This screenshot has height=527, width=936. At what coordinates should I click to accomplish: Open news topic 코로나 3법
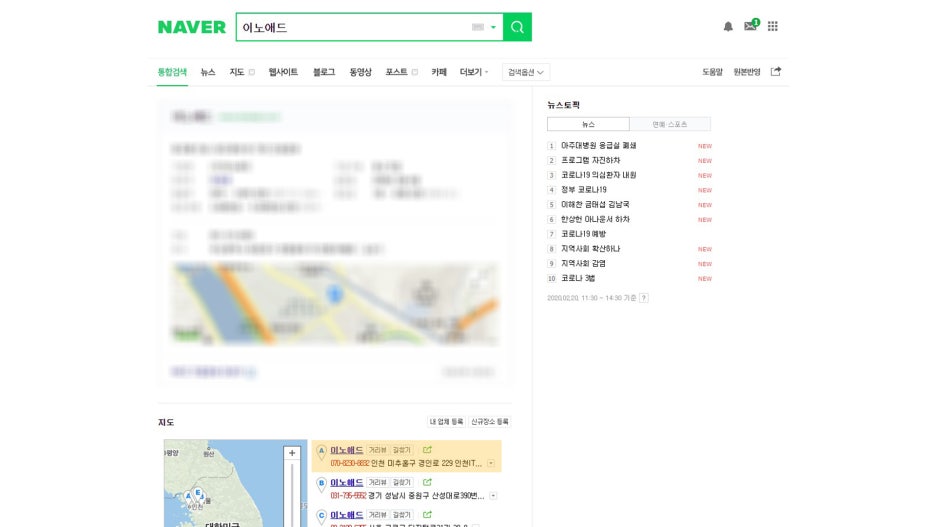[578, 278]
